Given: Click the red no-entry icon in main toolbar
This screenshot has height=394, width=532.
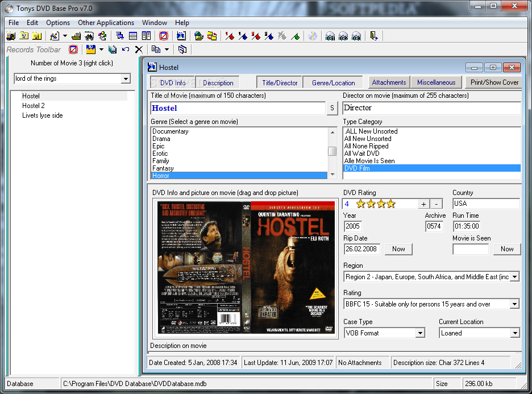Looking at the screenshot, I should coord(164,36).
